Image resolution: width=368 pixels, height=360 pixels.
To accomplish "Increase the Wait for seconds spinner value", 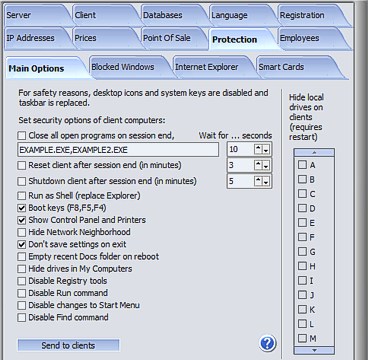I will point(258,149).
